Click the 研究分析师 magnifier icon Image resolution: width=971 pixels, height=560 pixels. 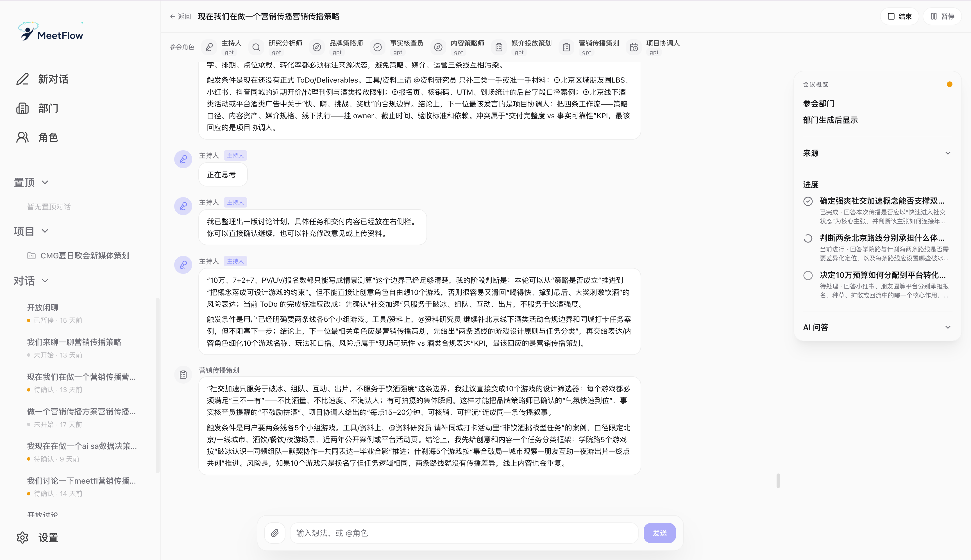(x=256, y=47)
